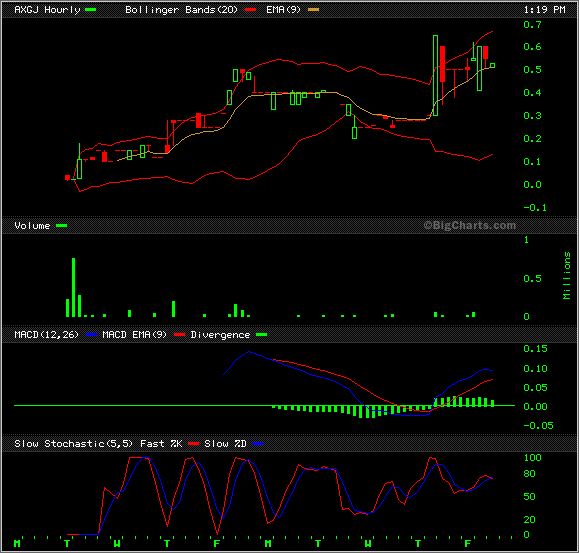The height and width of the screenshot is (553, 579).
Task: Click the tallest green candlestick near 0.6
Action: coord(436,76)
